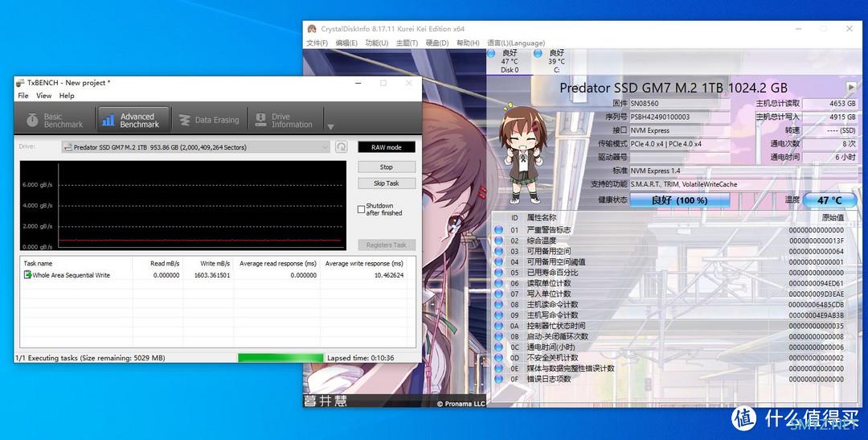Click the Advanced Benchmark bar-chart icon
Viewport: 868px width, 440px height.
[108, 120]
